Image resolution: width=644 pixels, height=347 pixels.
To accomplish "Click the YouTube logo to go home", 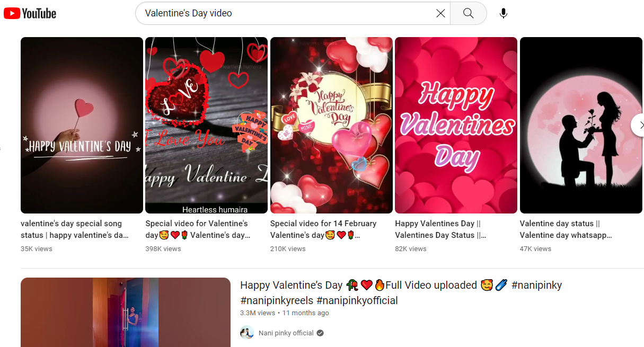I will [x=30, y=13].
